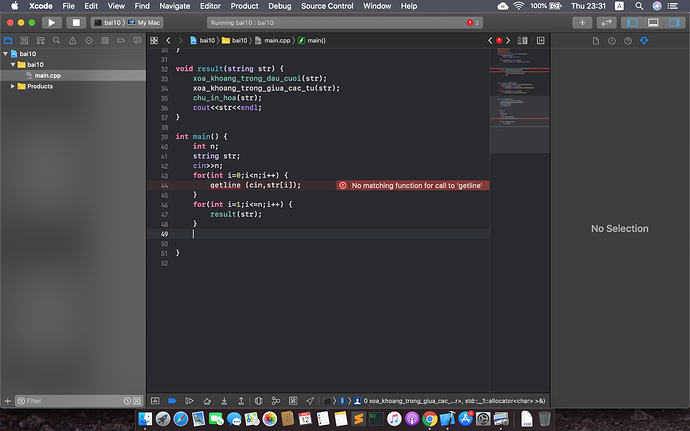
Task: Show the File inspector
Action: (596, 41)
